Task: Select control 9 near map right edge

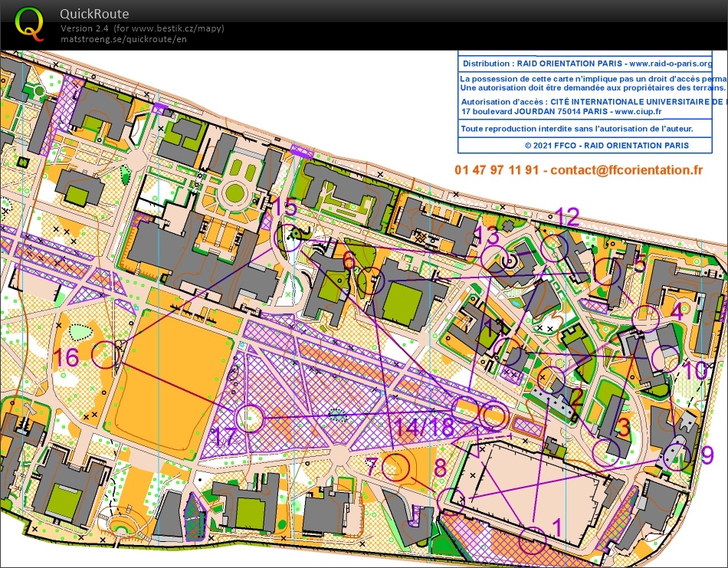Action: pos(676,455)
